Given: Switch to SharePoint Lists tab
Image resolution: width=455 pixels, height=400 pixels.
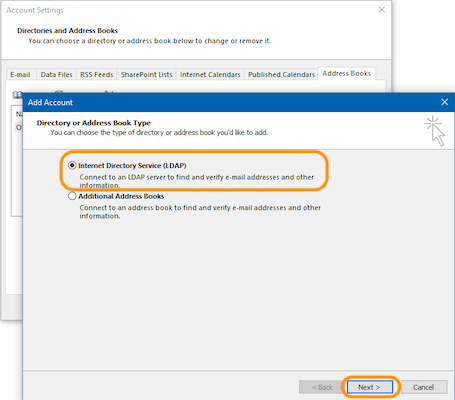Looking at the screenshot, I should point(146,74).
